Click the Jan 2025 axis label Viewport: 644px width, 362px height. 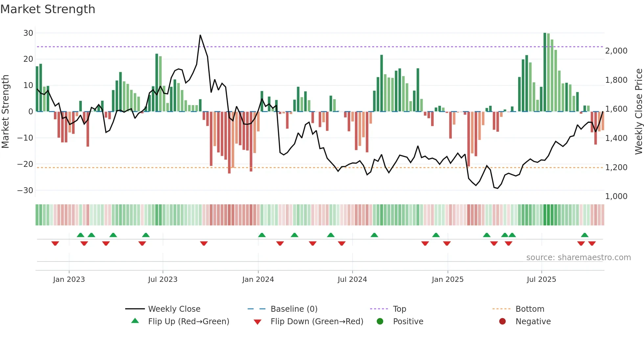448,280
